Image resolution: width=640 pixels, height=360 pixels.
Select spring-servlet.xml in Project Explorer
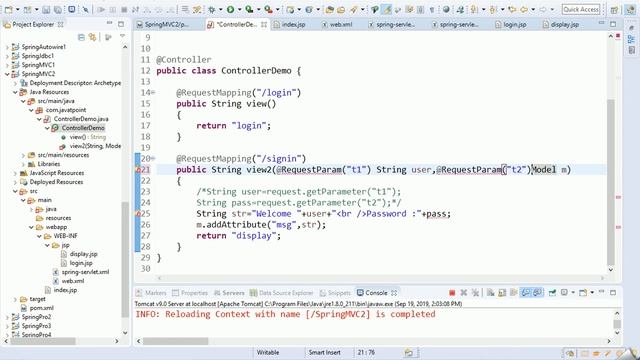coord(85,272)
